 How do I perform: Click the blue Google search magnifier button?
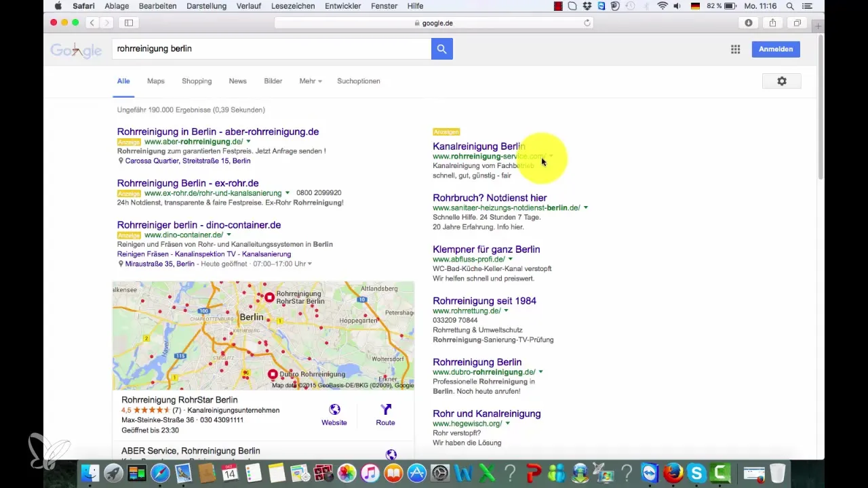point(441,49)
